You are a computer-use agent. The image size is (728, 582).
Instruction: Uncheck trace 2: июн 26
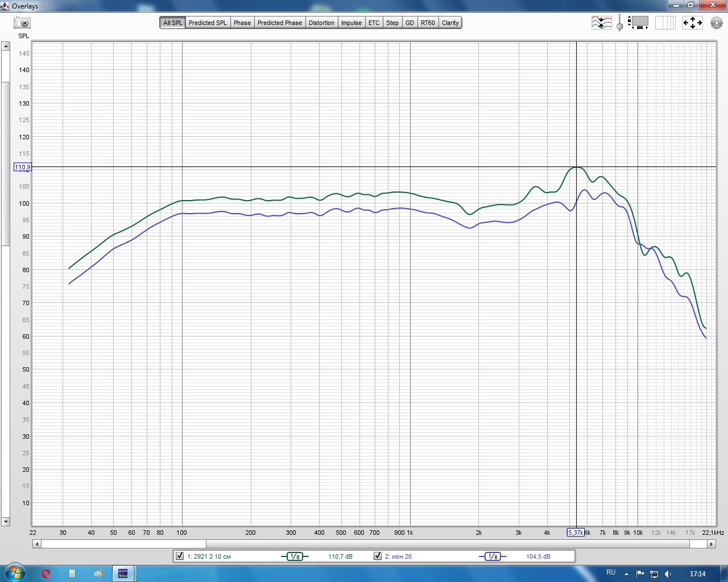(x=378, y=556)
